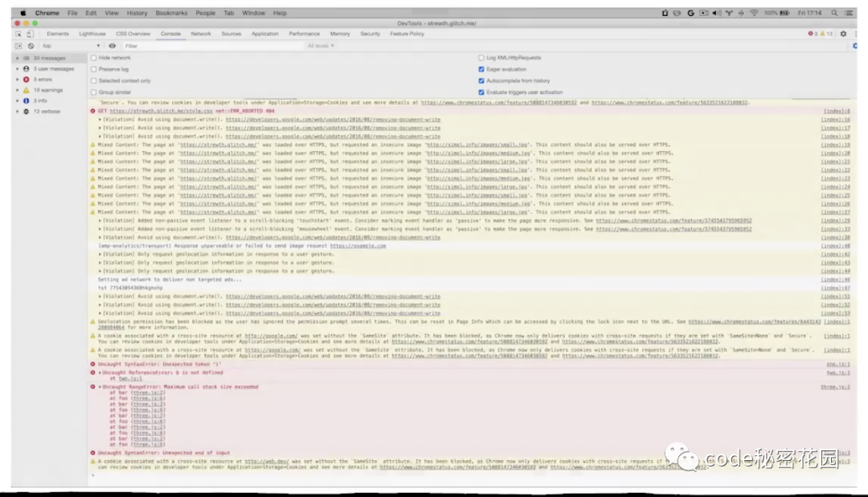Image resolution: width=868 pixels, height=497 pixels.
Task: Click the red error count badge
Action: pos(813,34)
